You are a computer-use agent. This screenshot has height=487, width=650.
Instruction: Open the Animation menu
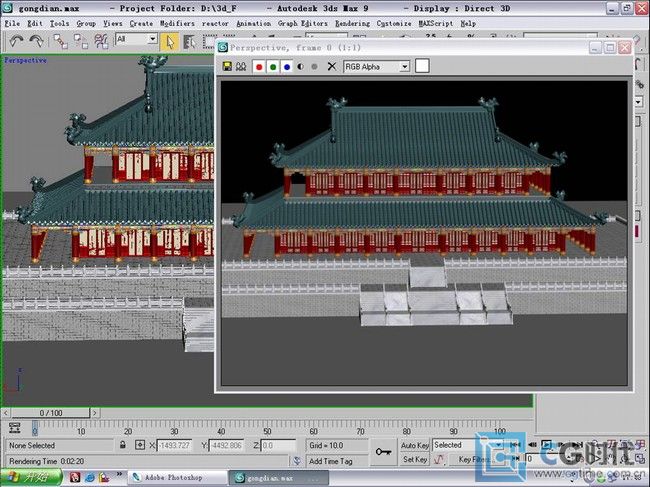click(253, 24)
